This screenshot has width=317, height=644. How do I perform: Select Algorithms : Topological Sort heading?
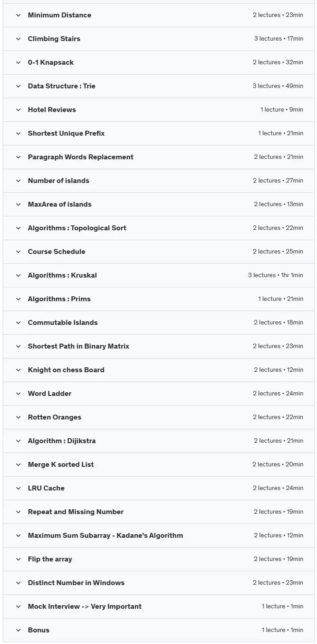tap(77, 228)
